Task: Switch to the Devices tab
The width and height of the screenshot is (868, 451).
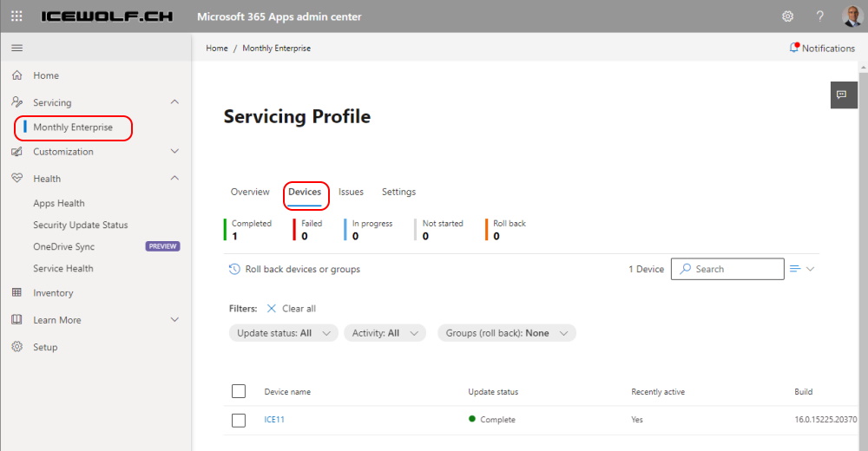Action: [x=305, y=192]
